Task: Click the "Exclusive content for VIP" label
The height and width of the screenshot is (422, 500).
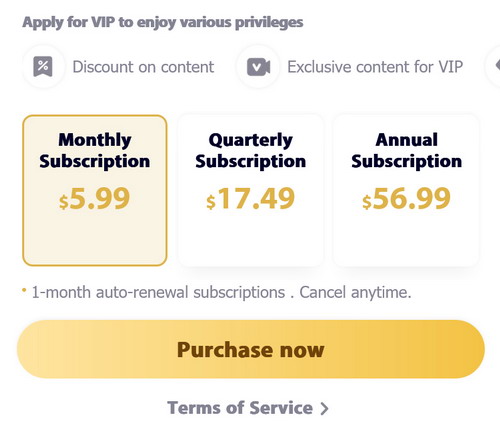Action: [375, 67]
